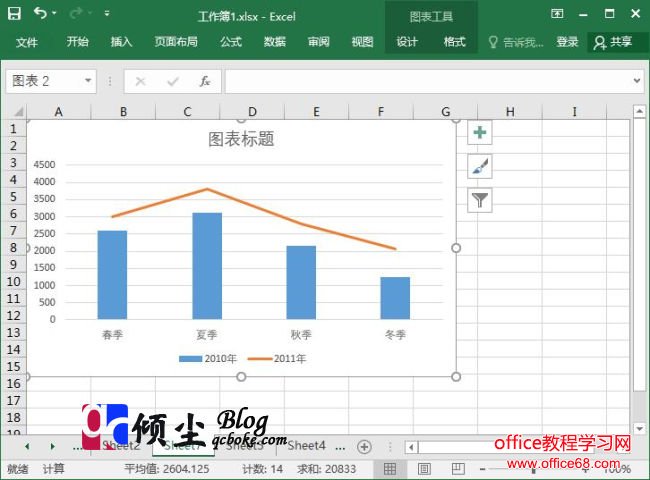This screenshot has width=650, height=480.
Task: Click the orange 2011年 line series
Action: pyautogui.click(x=257, y=207)
